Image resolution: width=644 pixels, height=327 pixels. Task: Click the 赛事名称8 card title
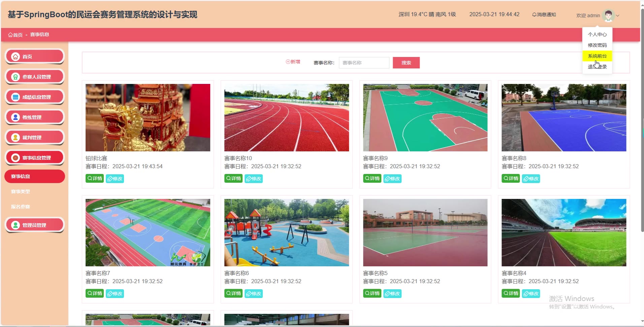tap(514, 158)
